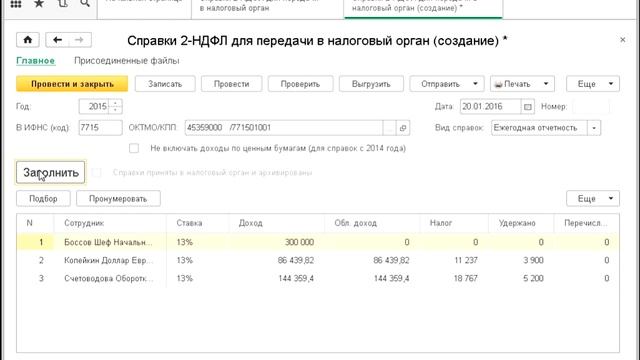Open the sections grid menu icon

(x=16, y=4)
